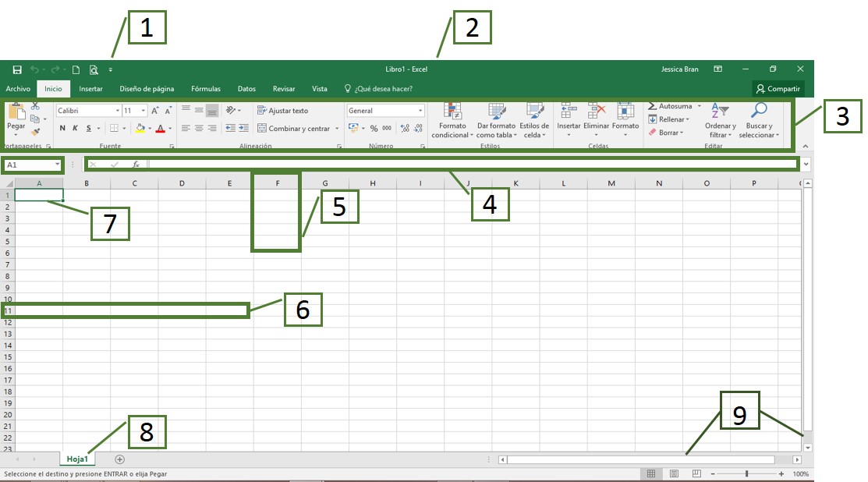Image resolution: width=868 pixels, height=482 pixels.
Task: Click the Pegar paste button
Action: pos(16,119)
